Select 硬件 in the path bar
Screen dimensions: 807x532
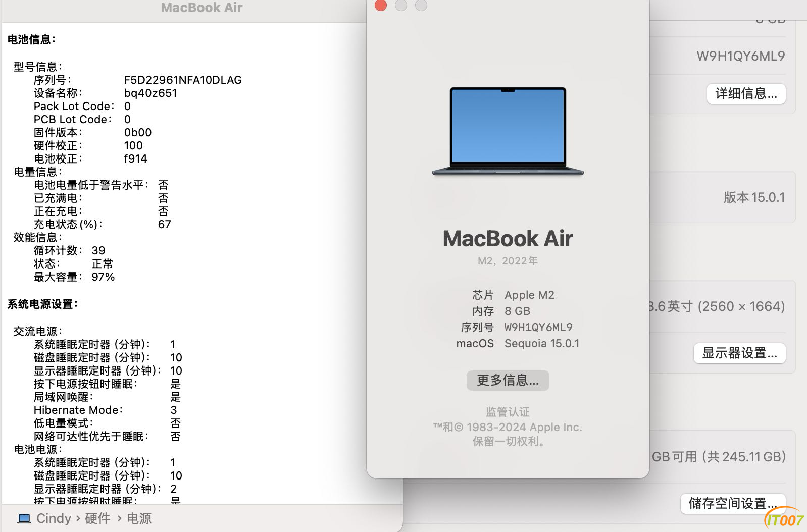97,518
